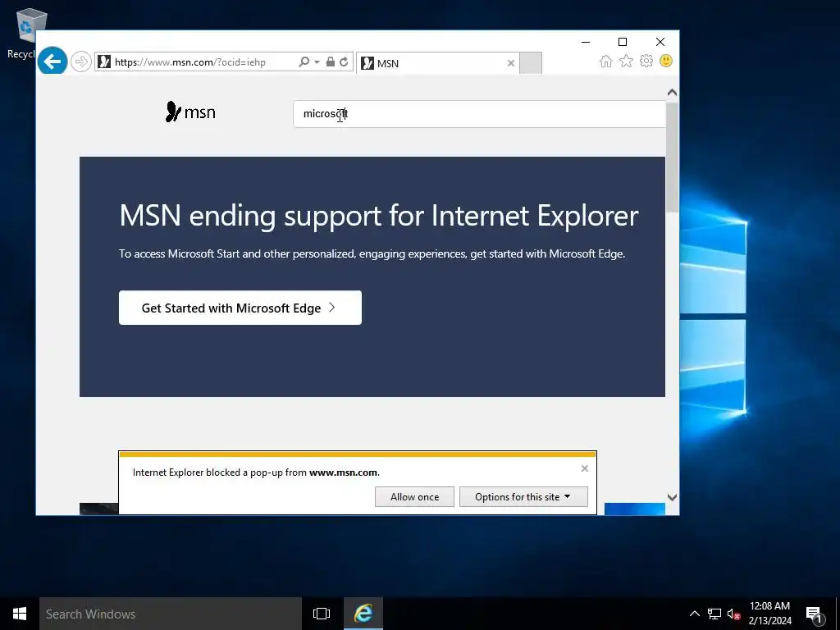Maximize the Internet Explorer window
This screenshot has width=840, height=630.
pos(623,42)
